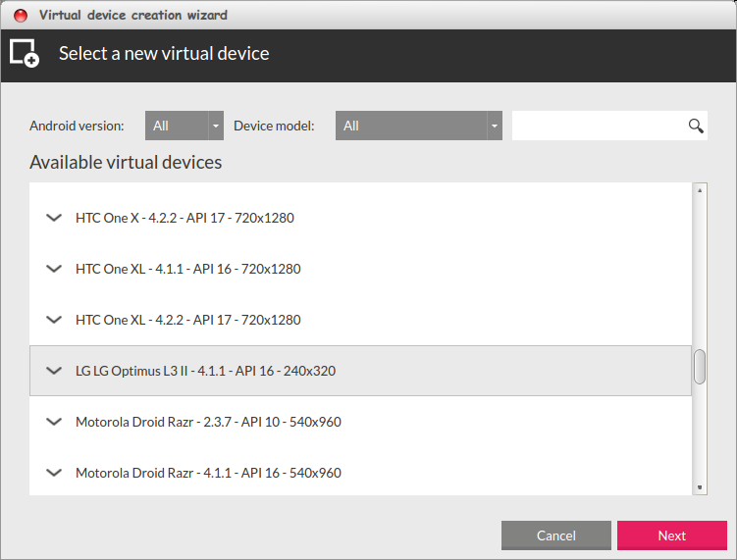Screen dimensions: 737x560
Task: Expand HTC One XL 4.1.1 entry chevron
Action: click(54, 269)
